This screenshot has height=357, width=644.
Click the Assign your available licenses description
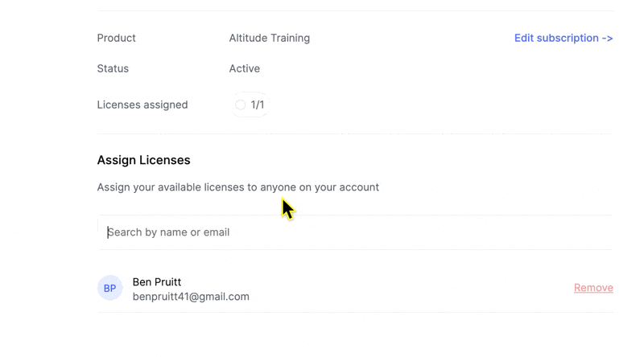(x=238, y=187)
